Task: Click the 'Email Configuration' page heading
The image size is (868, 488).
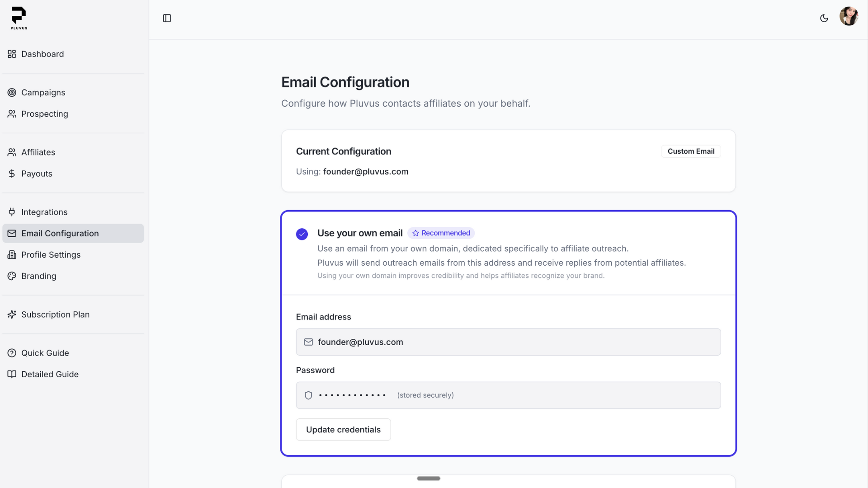Action: 345,82
